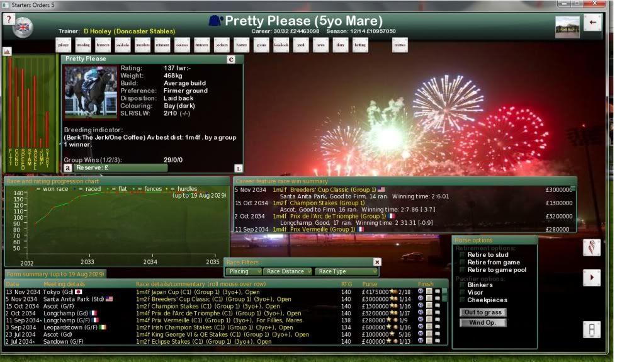644x362 pixels.
Task: Click the Purse column header
Action: click(x=370, y=284)
